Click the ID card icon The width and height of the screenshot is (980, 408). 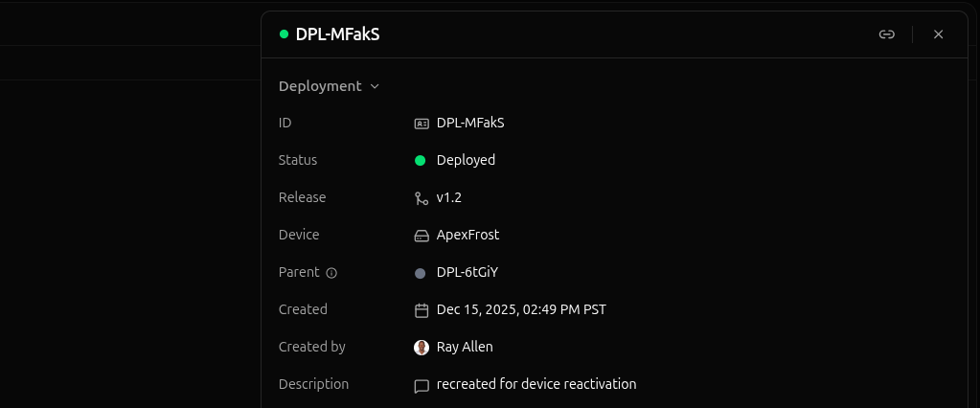(x=421, y=124)
